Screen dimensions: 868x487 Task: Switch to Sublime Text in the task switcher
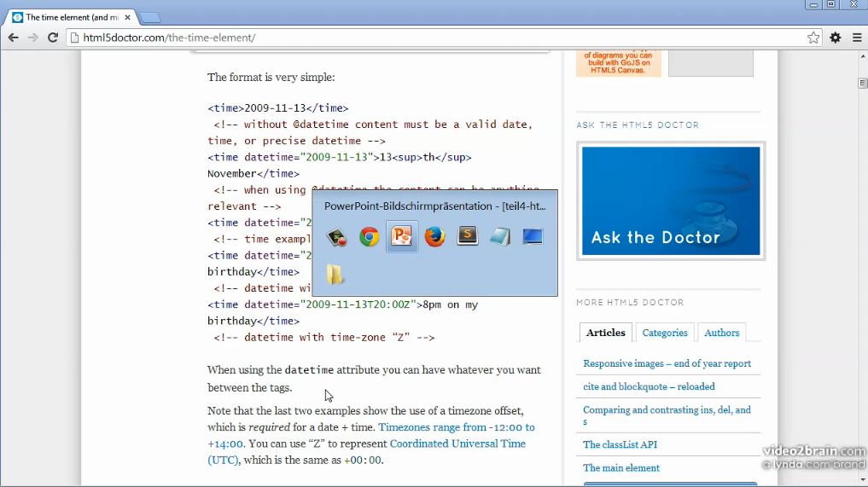467,236
